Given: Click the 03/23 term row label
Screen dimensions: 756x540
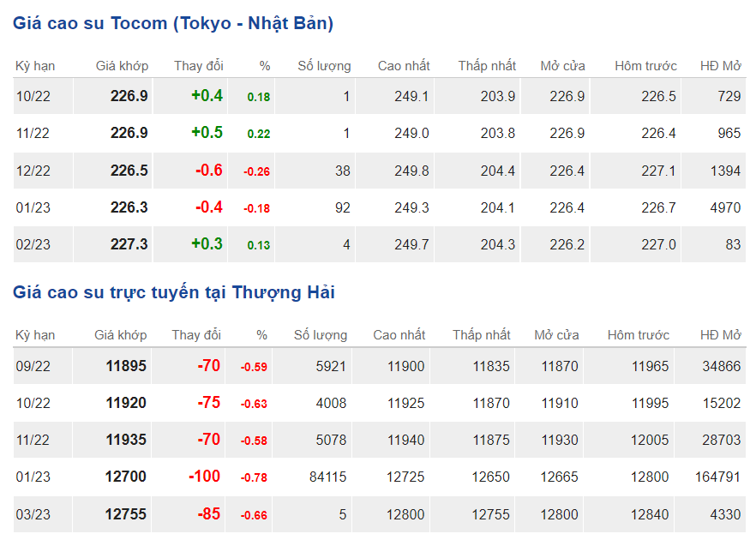Looking at the screenshot, I should 33,514.
